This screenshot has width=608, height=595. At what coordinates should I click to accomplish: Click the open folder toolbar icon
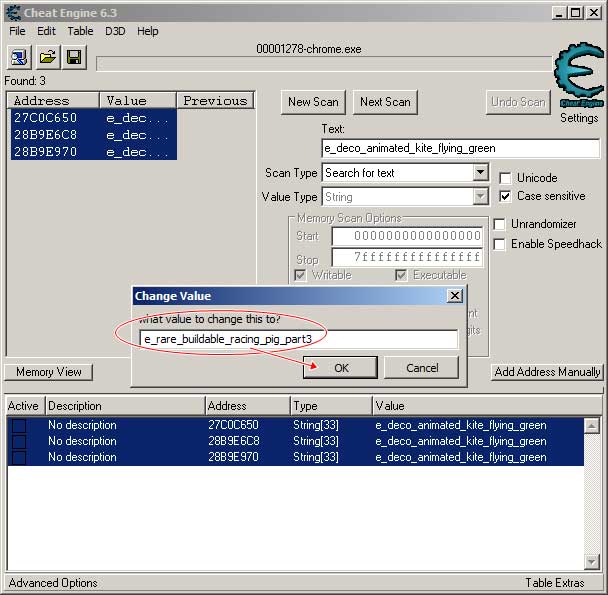[48, 57]
